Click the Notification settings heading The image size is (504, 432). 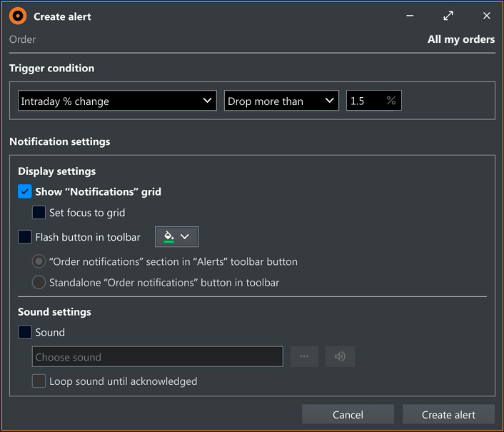(60, 141)
